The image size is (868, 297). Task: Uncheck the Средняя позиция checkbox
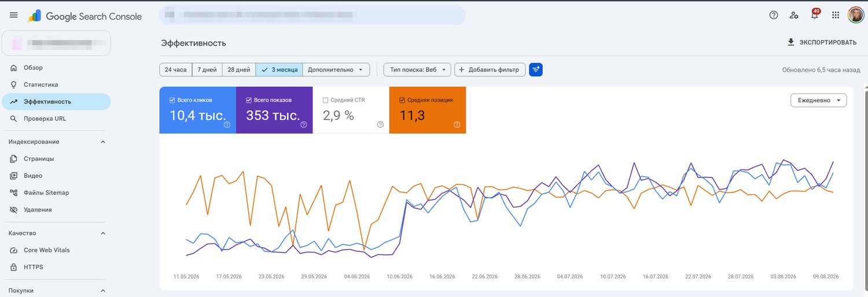tap(402, 100)
